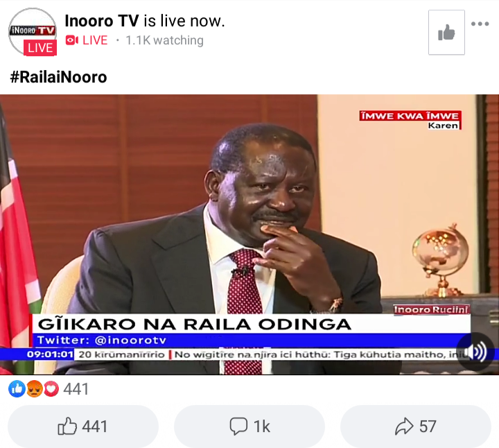Click the red LIVE camera icon

tap(72, 40)
